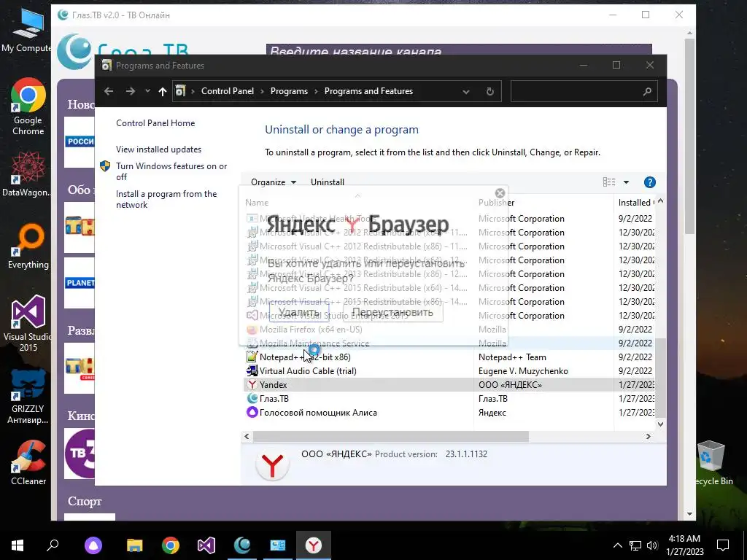The width and height of the screenshot is (747, 560).
Task: Open the Recycle Bin
Action: tap(712, 463)
